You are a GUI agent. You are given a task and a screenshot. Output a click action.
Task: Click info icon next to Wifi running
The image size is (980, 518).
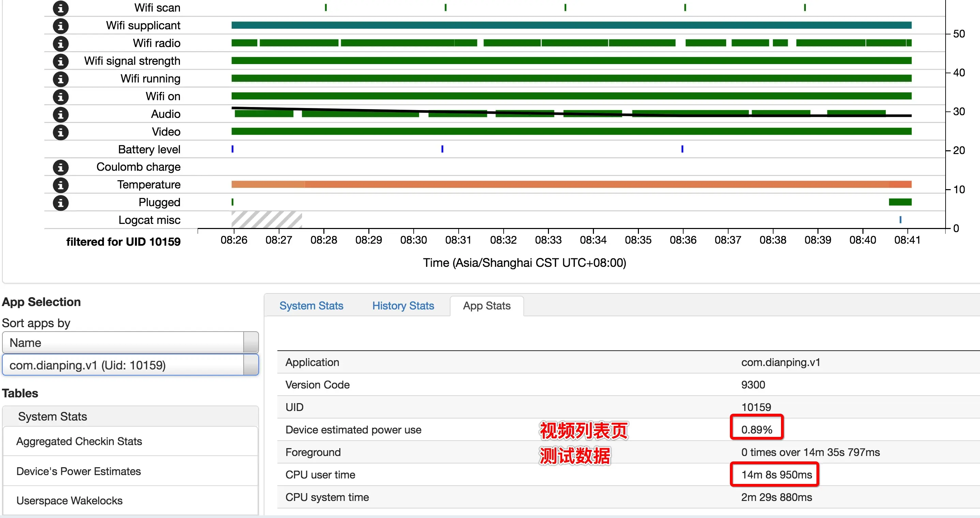click(61, 79)
